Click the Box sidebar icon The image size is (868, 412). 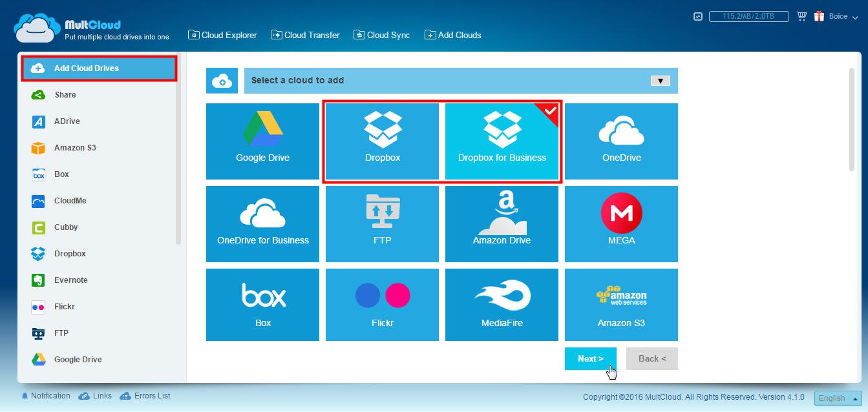pyautogui.click(x=38, y=174)
